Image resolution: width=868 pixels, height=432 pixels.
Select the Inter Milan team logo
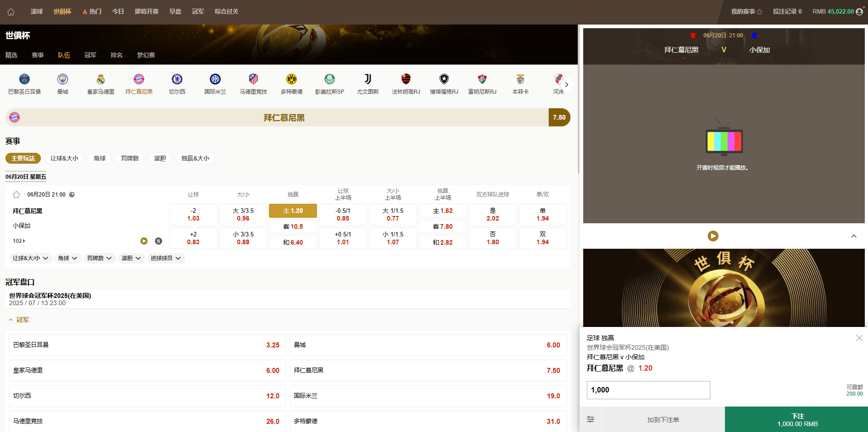pyautogui.click(x=215, y=79)
